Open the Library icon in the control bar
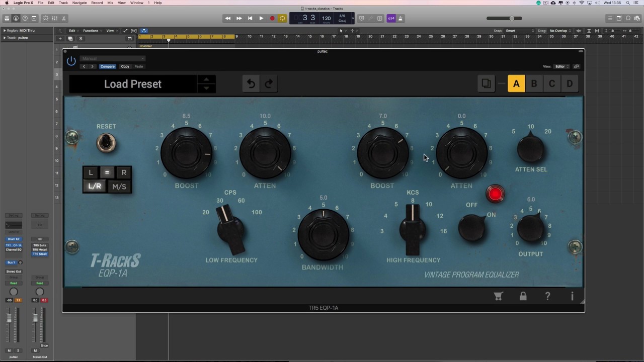Viewport: 644px width, 362px height. (7, 19)
